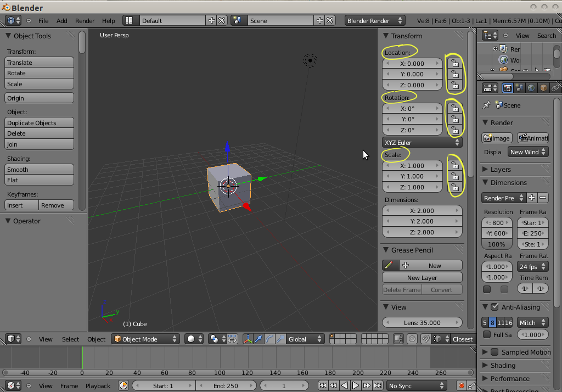Image resolution: width=562 pixels, height=392 pixels.
Task: Click the 100% resolution percentage slider
Action: [497, 244]
